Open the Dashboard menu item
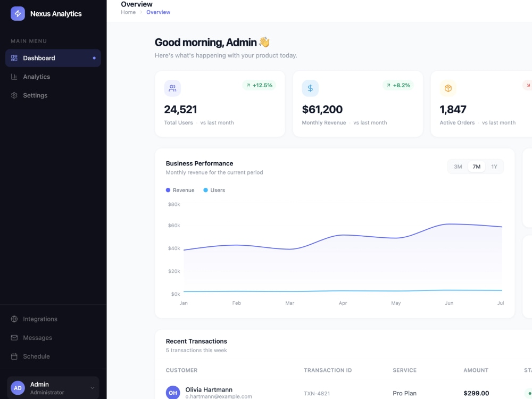Screen dimensions: 532x399 point(53,58)
